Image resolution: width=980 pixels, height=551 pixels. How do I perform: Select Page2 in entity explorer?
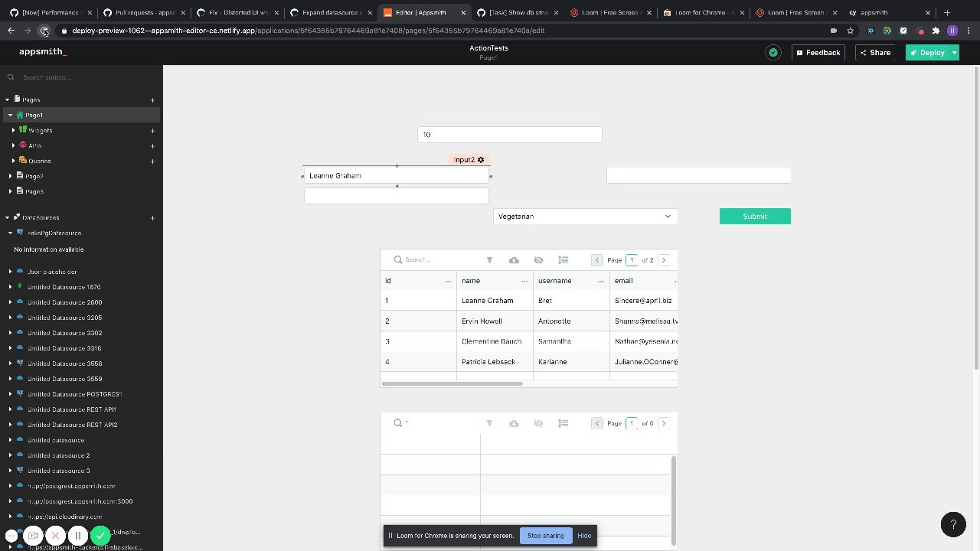(x=34, y=177)
